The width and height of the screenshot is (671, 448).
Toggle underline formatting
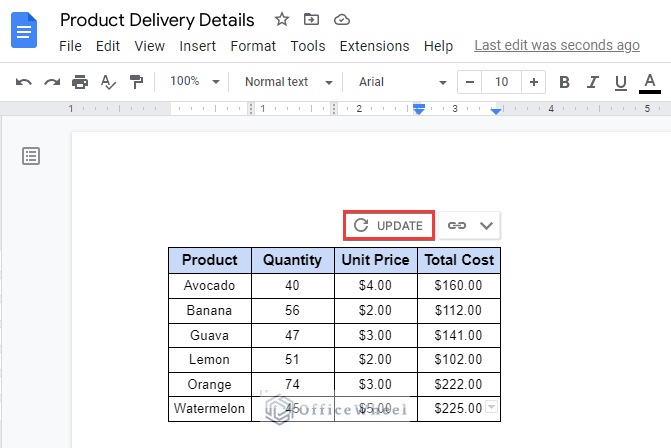pyautogui.click(x=621, y=83)
